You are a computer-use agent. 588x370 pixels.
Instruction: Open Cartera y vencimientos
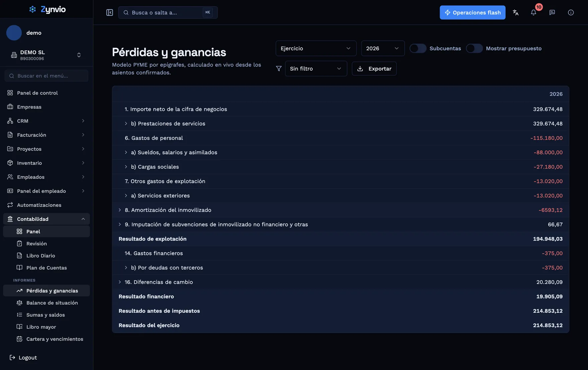(x=46, y=339)
